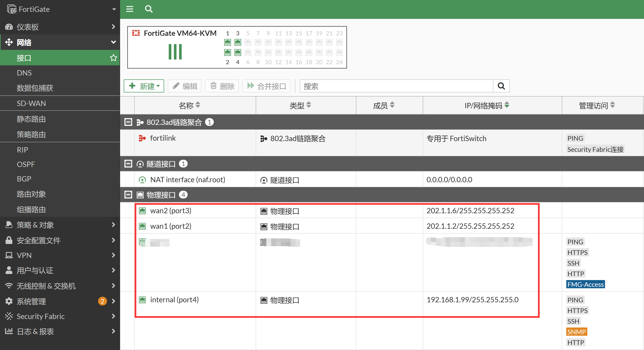Click into the 搜索 input field

(x=396, y=86)
